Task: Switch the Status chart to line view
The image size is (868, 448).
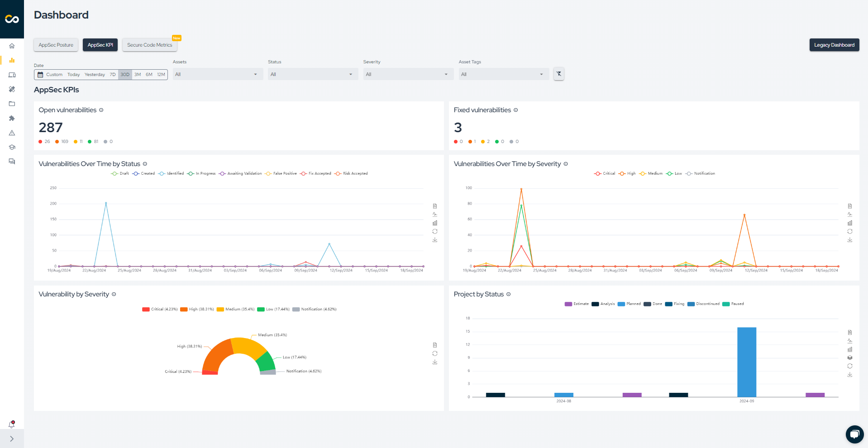Action: pyautogui.click(x=435, y=214)
